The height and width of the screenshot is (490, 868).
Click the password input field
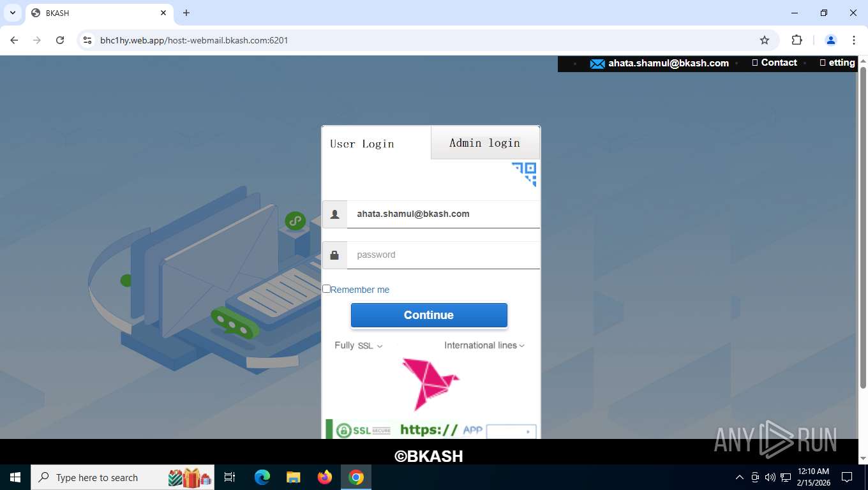(x=444, y=255)
